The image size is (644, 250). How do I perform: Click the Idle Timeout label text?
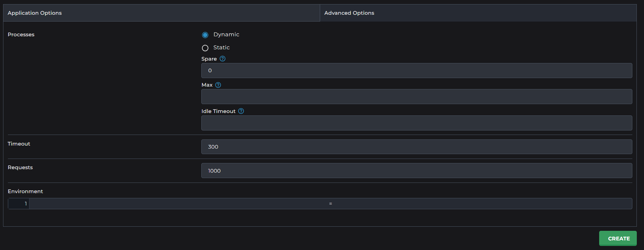click(x=218, y=111)
